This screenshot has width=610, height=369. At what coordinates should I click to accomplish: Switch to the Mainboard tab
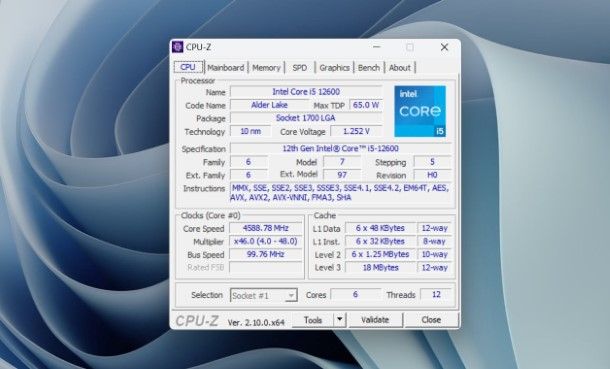pos(226,68)
